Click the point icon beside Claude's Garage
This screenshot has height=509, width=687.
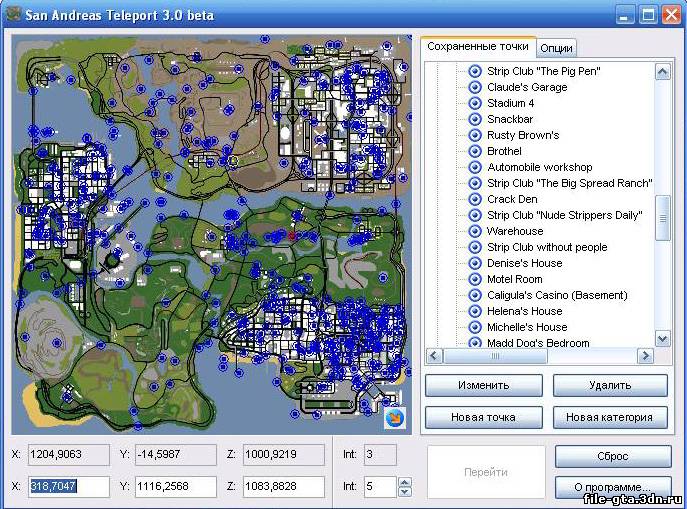(475, 87)
